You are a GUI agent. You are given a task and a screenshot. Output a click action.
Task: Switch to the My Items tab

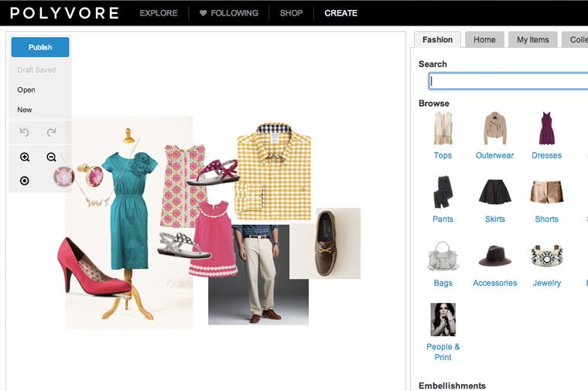(533, 39)
